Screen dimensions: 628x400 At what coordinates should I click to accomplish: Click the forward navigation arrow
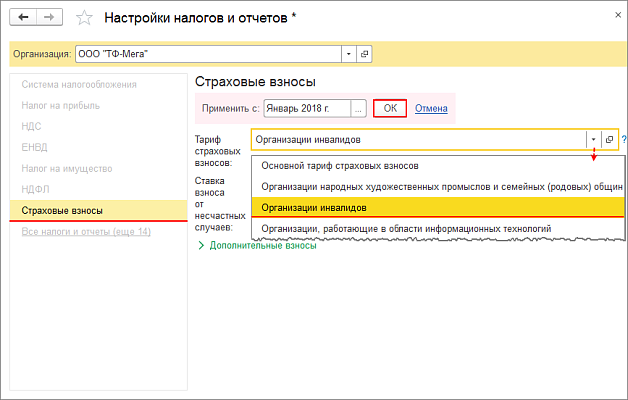click(x=49, y=17)
